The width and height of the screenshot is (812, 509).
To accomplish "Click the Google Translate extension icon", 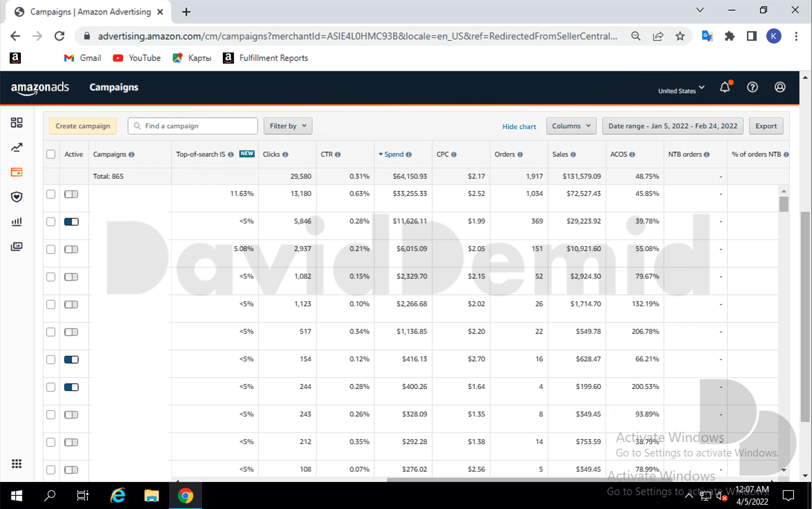I will point(707,36).
